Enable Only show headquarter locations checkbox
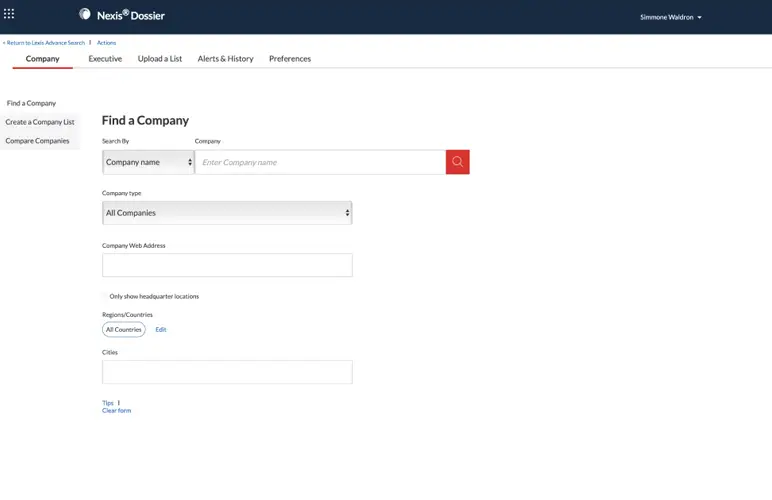 click(x=105, y=296)
